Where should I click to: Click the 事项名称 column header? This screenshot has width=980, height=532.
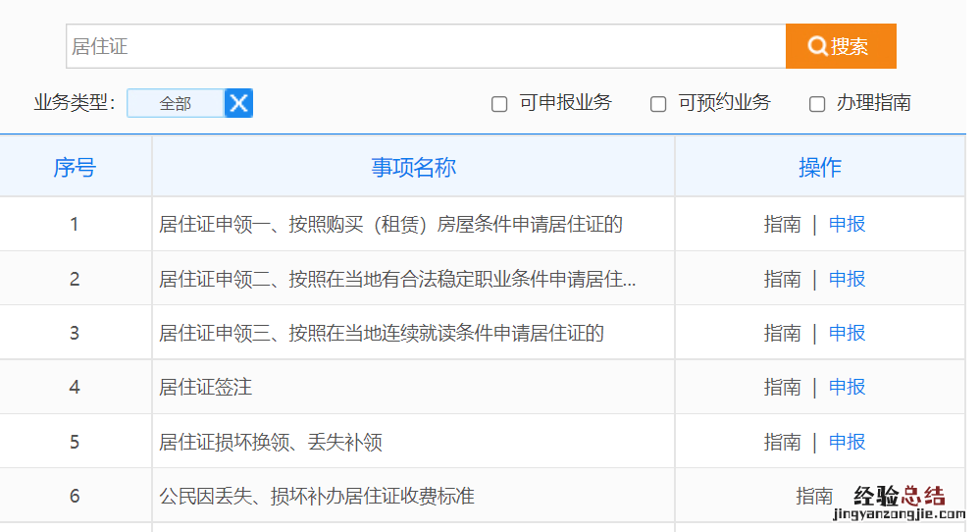tap(413, 168)
